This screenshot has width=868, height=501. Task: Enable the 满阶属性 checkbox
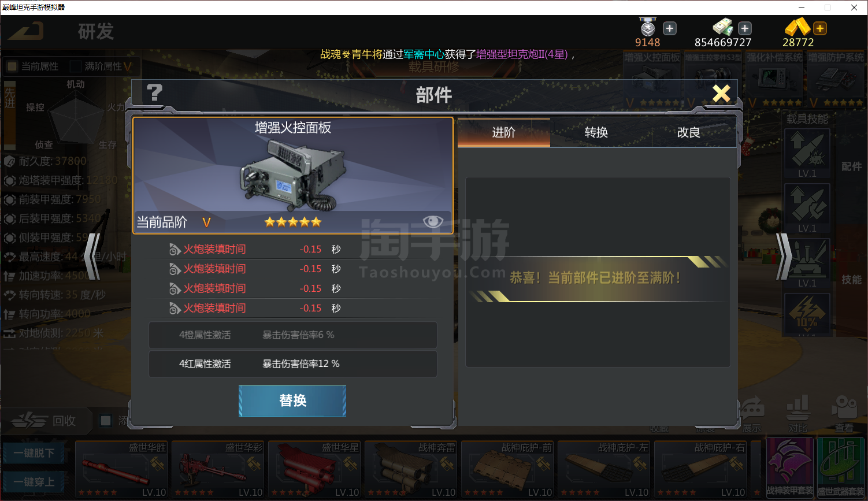click(75, 66)
